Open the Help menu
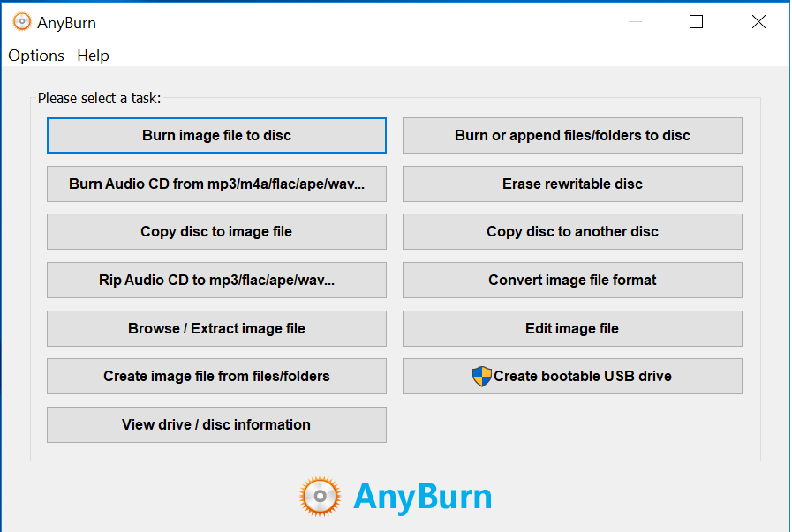Image resolution: width=792 pixels, height=532 pixels. pyautogui.click(x=93, y=56)
